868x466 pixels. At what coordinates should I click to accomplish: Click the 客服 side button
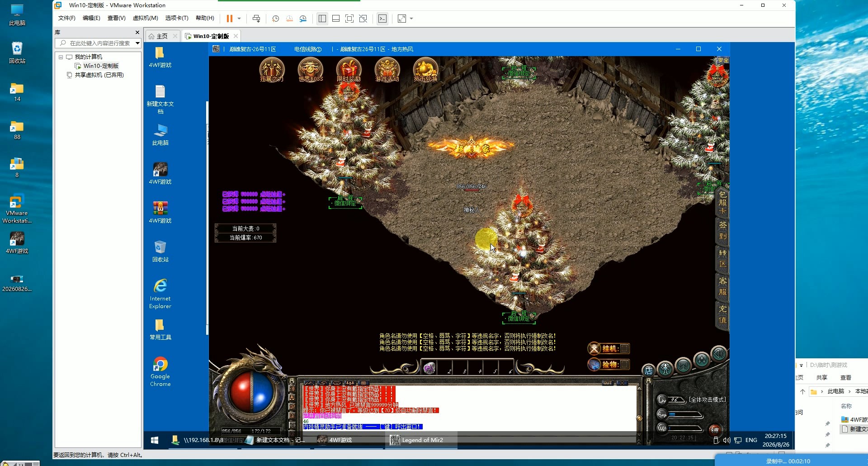[722, 286]
